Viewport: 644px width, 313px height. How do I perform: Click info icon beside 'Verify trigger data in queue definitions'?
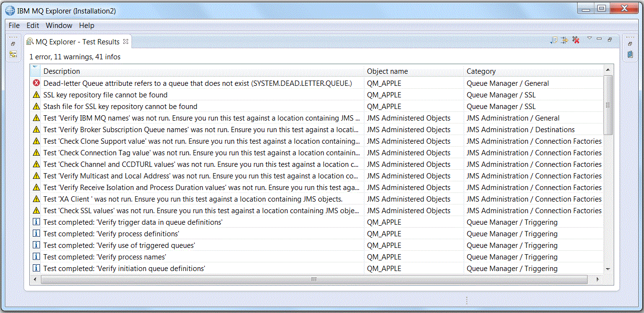pos(36,222)
